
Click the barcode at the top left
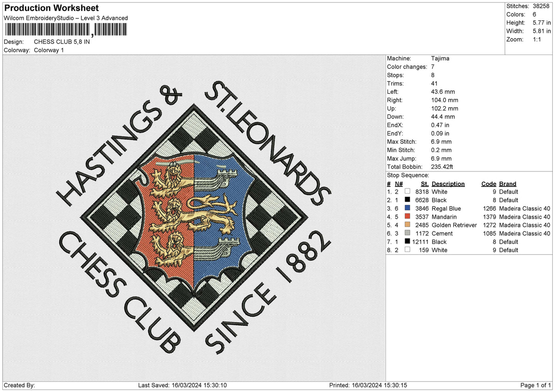(67, 30)
